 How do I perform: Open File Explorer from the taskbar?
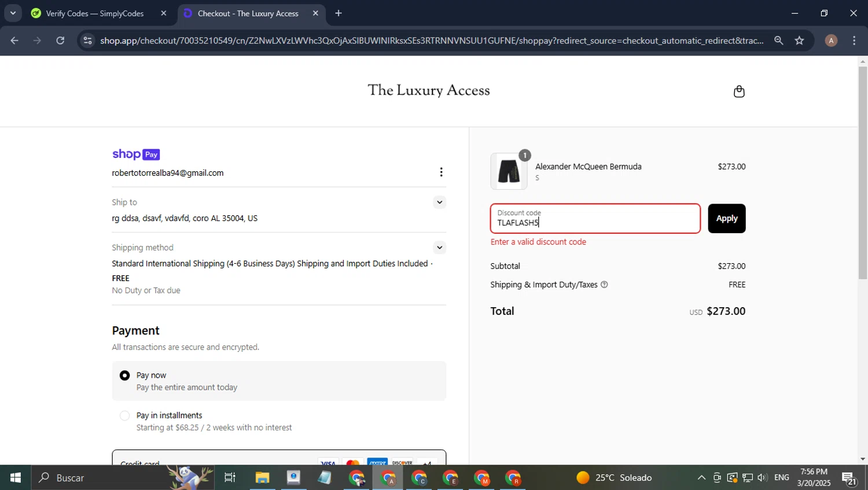(x=262, y=478)
